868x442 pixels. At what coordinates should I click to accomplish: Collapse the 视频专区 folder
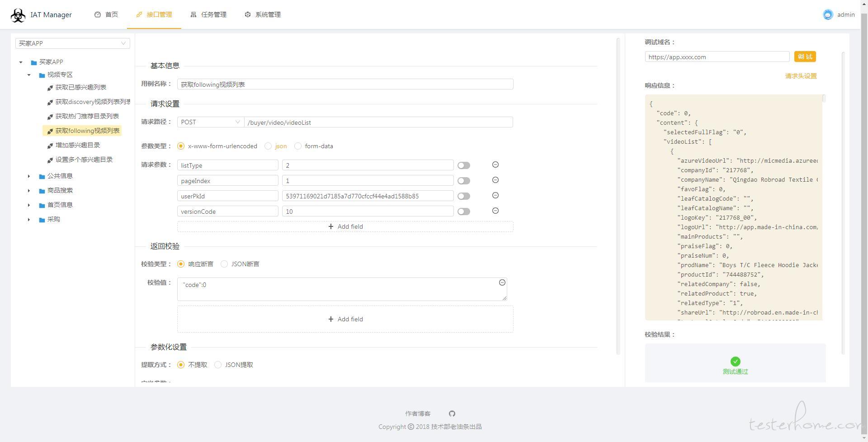click(29, 75)
